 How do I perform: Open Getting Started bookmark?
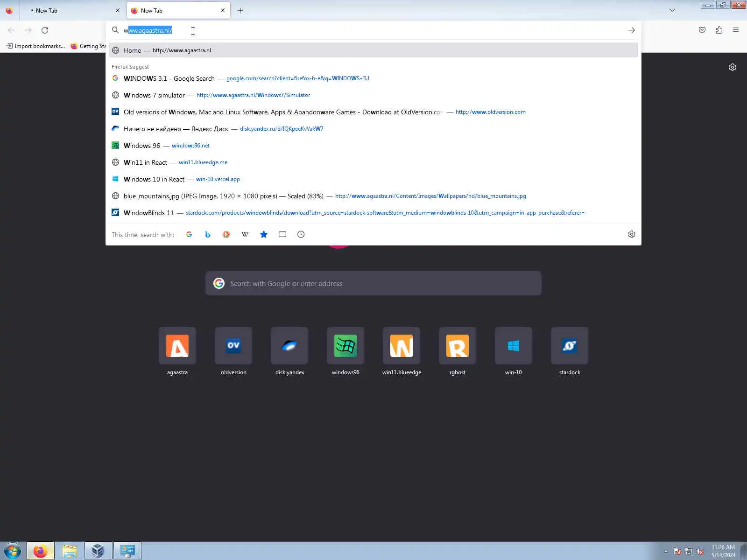(x=88, y=46)
